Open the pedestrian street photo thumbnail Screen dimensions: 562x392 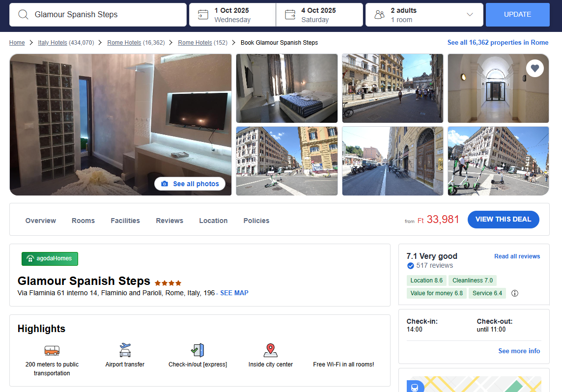393,88
